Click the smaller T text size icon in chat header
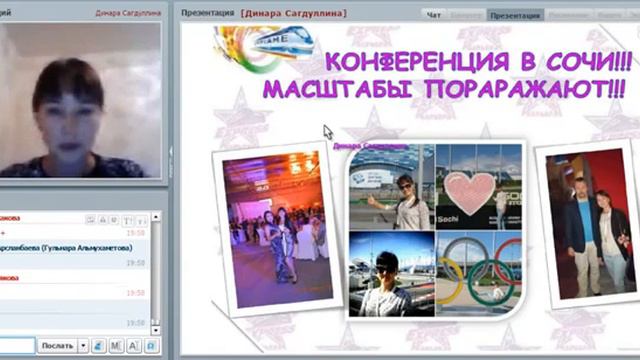 tap(141, 221)
